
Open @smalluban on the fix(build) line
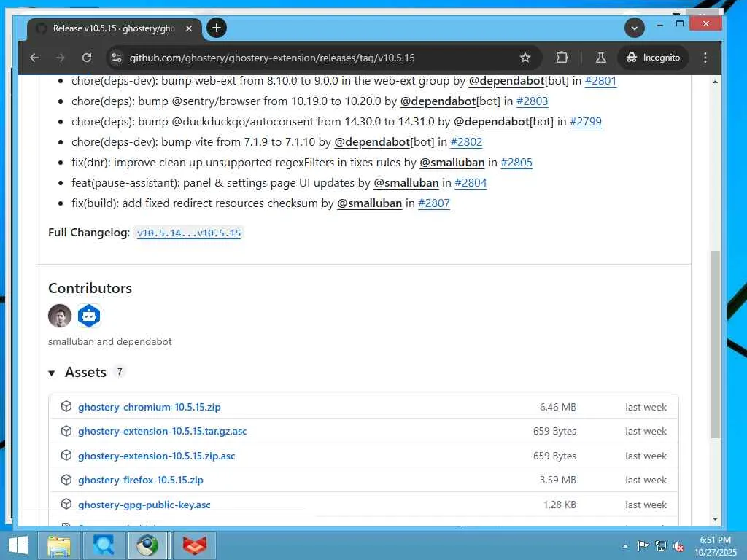(370, 204)
